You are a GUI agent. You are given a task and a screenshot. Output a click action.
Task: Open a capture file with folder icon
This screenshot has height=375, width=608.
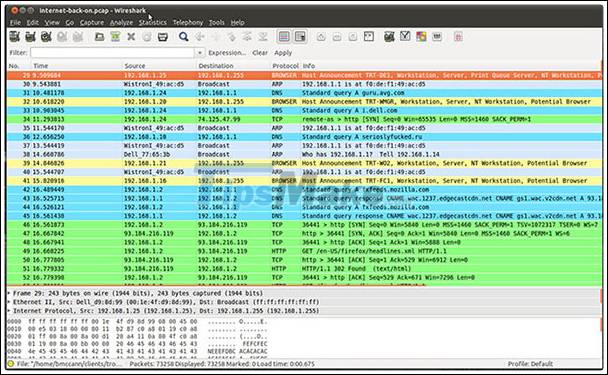[x=99, y=37]
